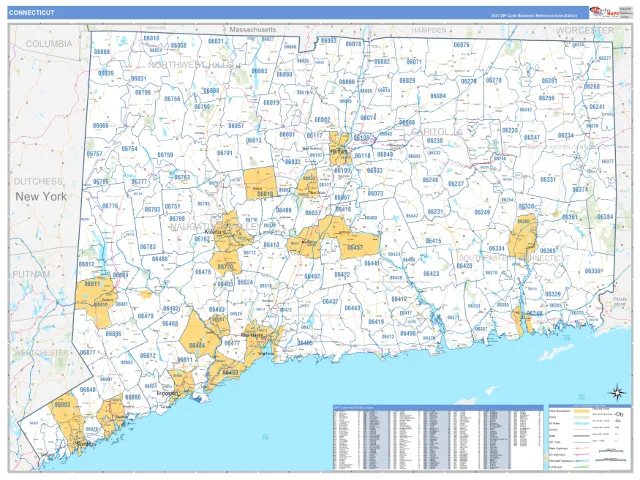Click ZIP code 06033 label

375,170
